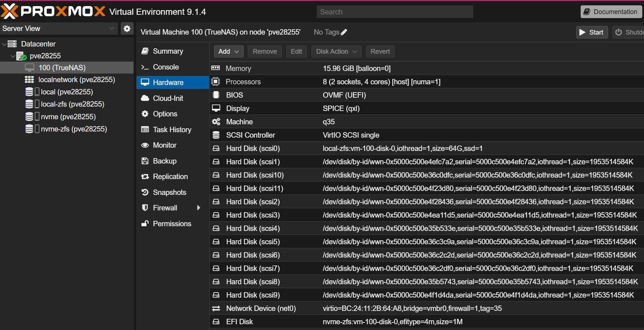Collapse the Datacenter tree node
The height and width of the screenshot is (330, 644).
coord(4,44)
